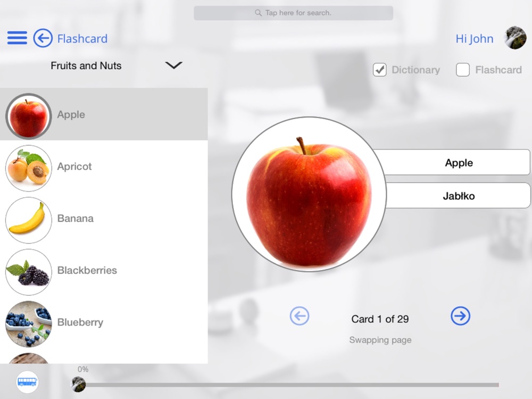
Task: Select the Banana list row text
Action: pyautogui.click(x=76, y=218)
